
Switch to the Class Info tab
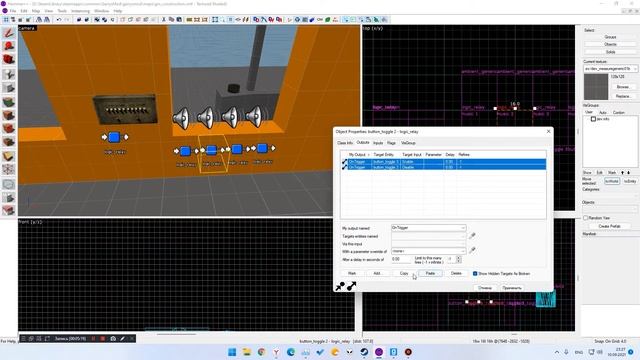click(x=345, y=143)
